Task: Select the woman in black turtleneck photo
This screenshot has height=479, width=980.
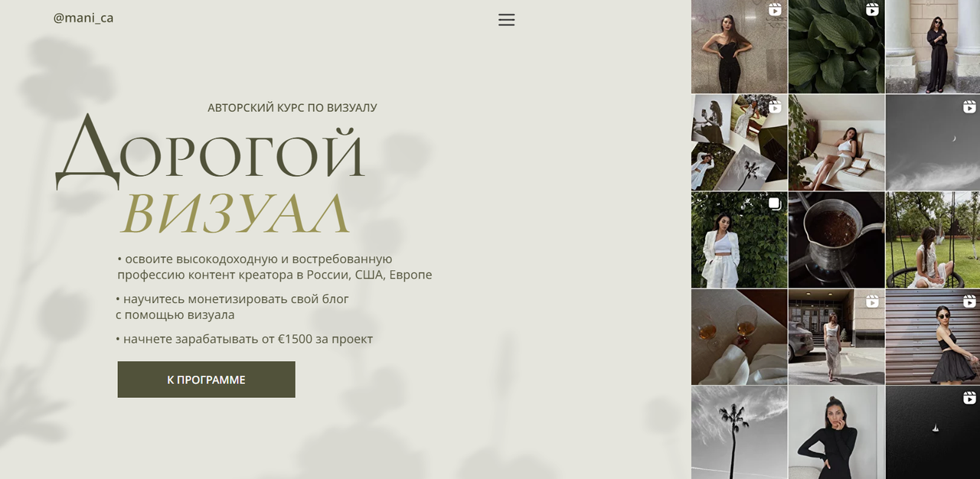Action: tap(836, 432)
